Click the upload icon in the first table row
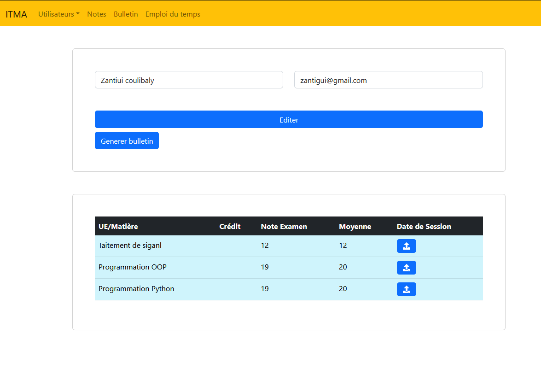The image size is (541, 392). tap(406, 246)
